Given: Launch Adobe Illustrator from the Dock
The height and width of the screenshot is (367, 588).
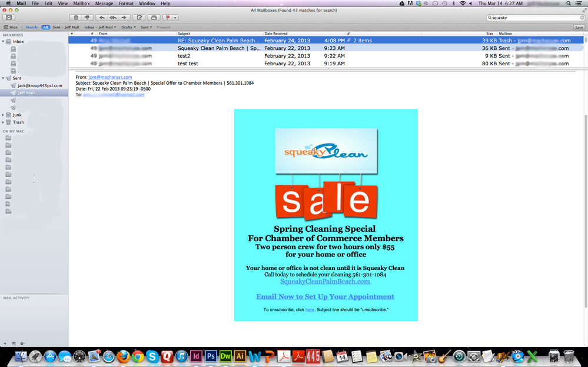Looking at the screenshot, I should click(x=240, y=356).
